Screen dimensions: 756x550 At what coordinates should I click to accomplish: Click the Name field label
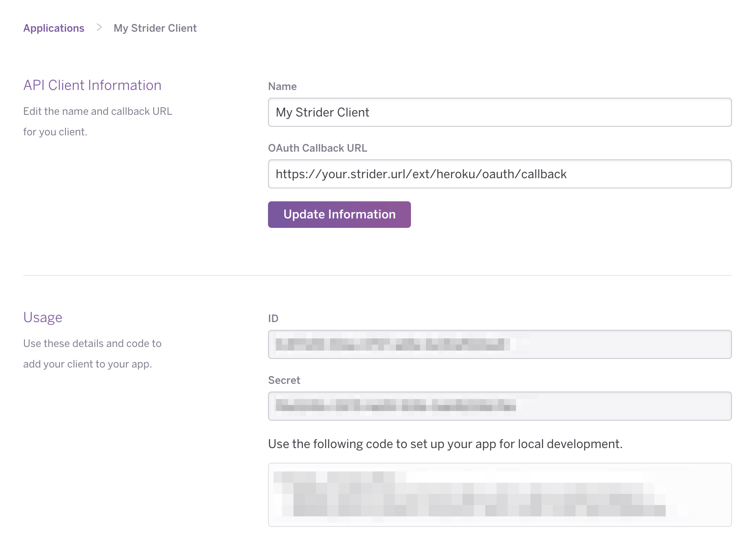pyautogui.click(x=282, y=87)
